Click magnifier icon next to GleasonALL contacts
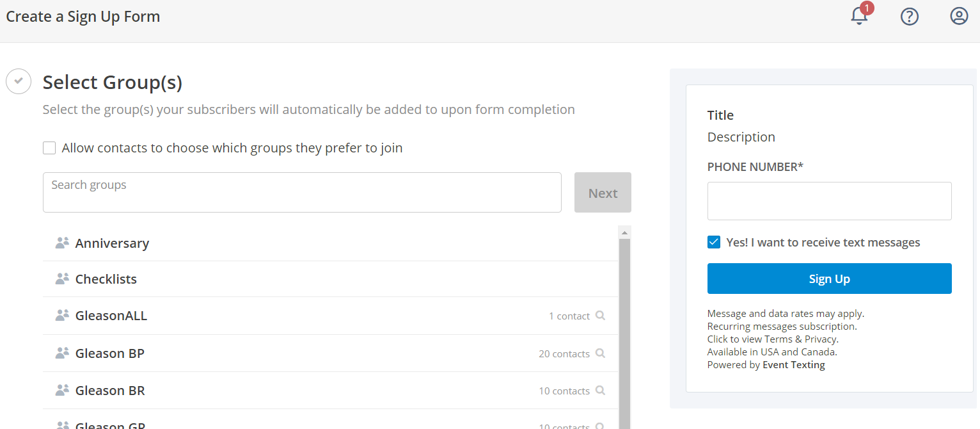Image resolution: width=980 pixels, height=429 pixels. point(600,315)
